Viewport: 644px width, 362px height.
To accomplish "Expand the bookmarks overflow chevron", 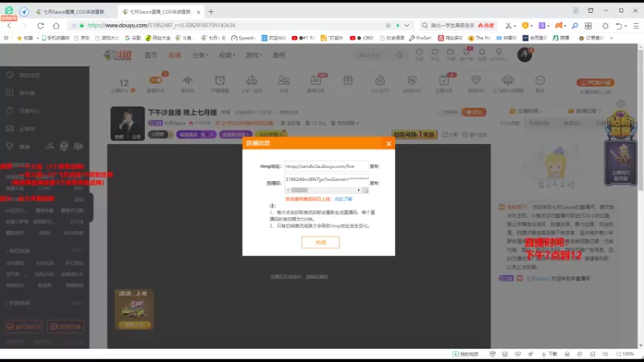I will click(612, 38).
